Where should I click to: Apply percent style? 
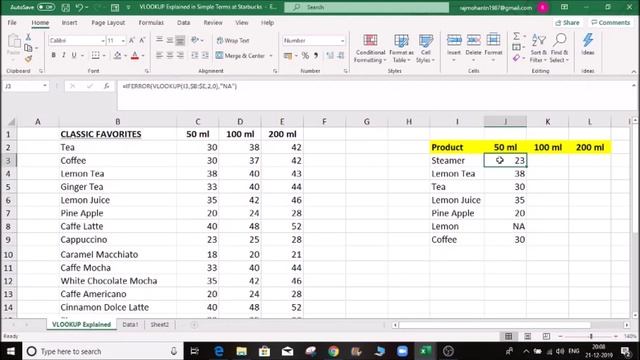pos(305,56)
